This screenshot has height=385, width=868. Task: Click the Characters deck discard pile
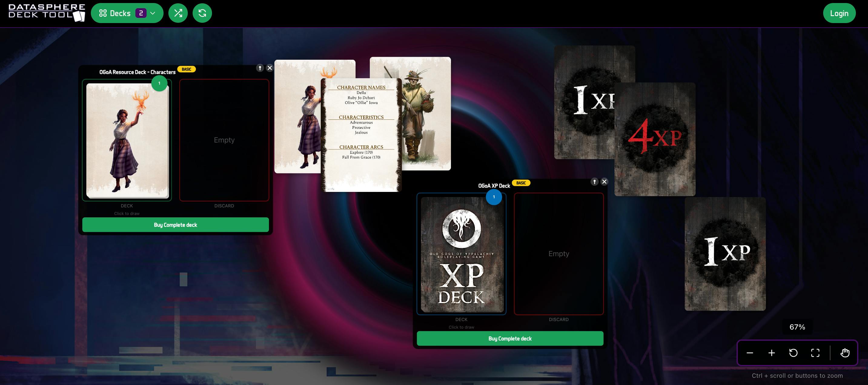coord(224,140)
